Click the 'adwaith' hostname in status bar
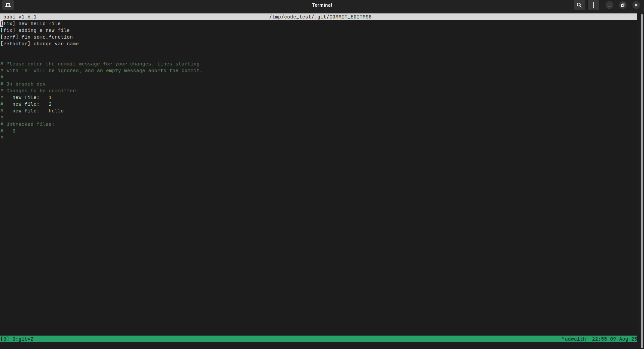This screenshot has height=349, width=644. point(575,339)
